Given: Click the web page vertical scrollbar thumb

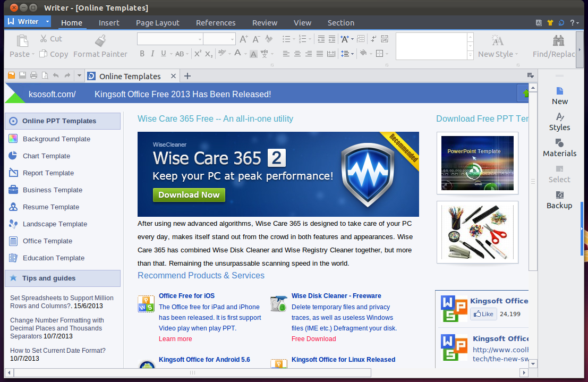Looking at the screenshot, I should tap(533, 181).
